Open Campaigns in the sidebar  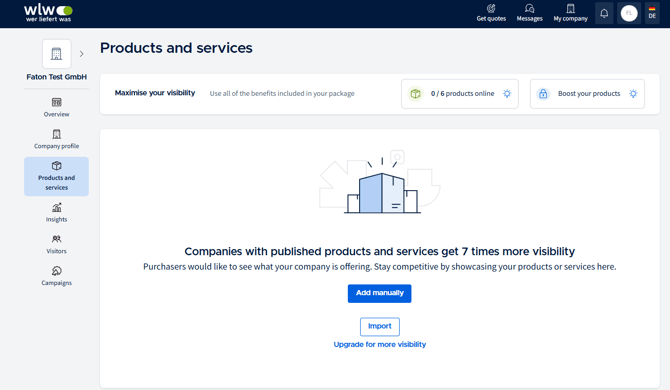tap(56, 276)
